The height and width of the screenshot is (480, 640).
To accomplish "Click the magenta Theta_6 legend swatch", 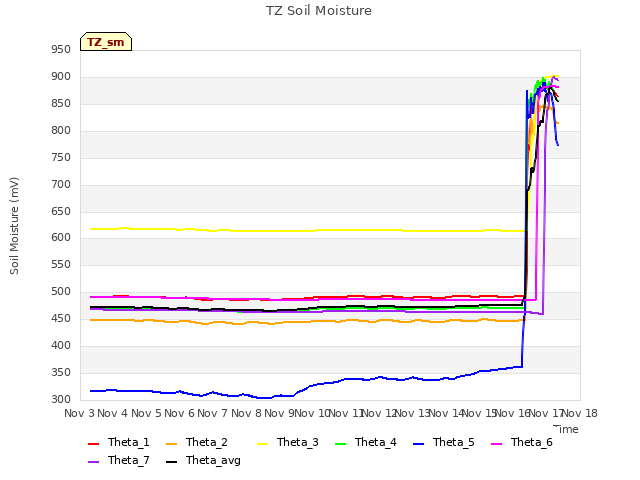I will pyautogui.click(x=496, y=444).
